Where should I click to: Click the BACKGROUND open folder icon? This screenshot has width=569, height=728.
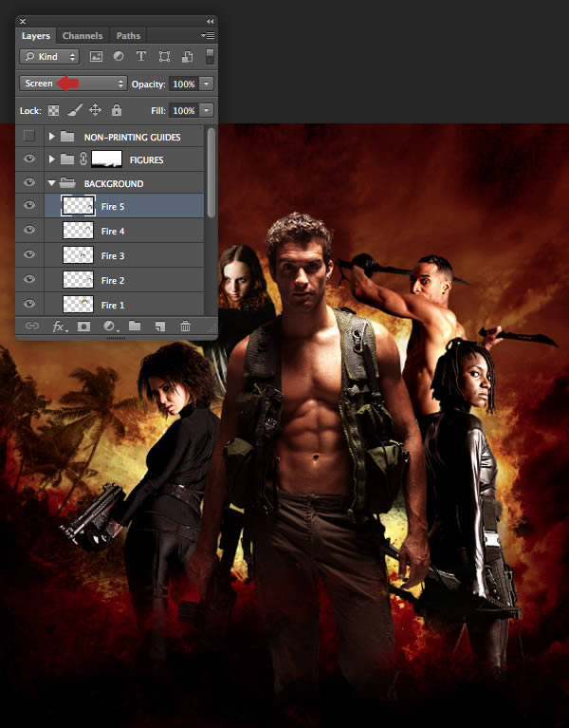click(x=67, y=183)
